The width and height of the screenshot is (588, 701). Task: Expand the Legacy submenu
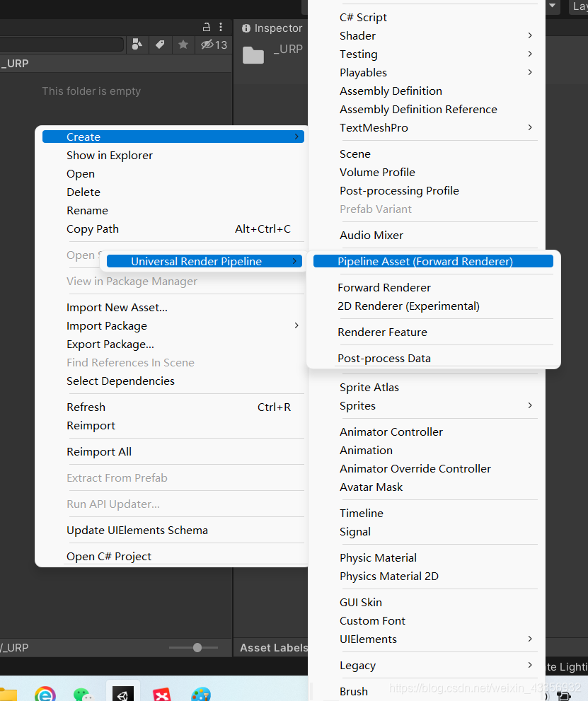(x=427, y=665)
